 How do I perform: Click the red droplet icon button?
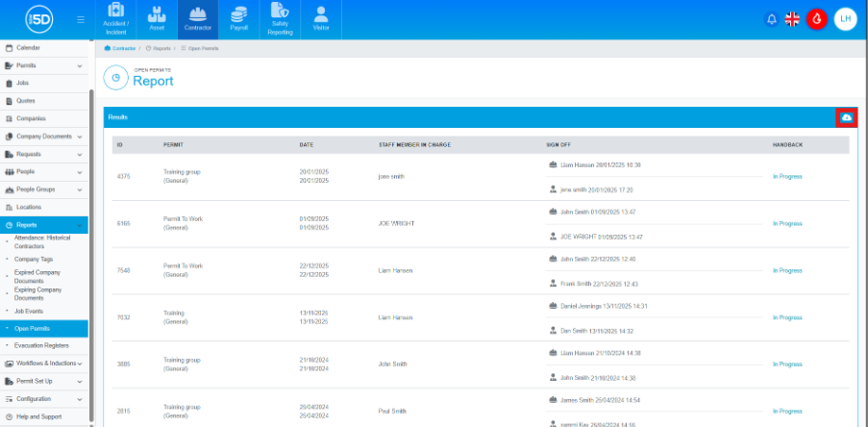(x=817, y=19)
